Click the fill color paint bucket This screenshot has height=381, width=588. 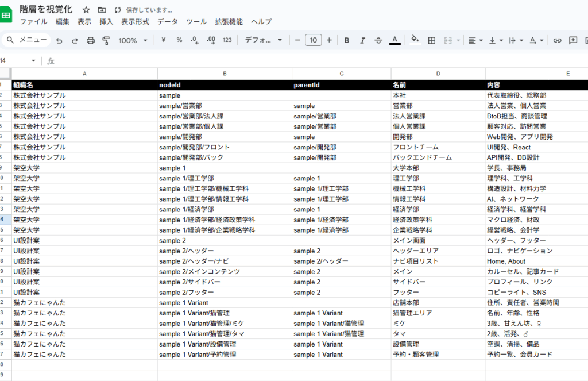(x=415, y=40)
